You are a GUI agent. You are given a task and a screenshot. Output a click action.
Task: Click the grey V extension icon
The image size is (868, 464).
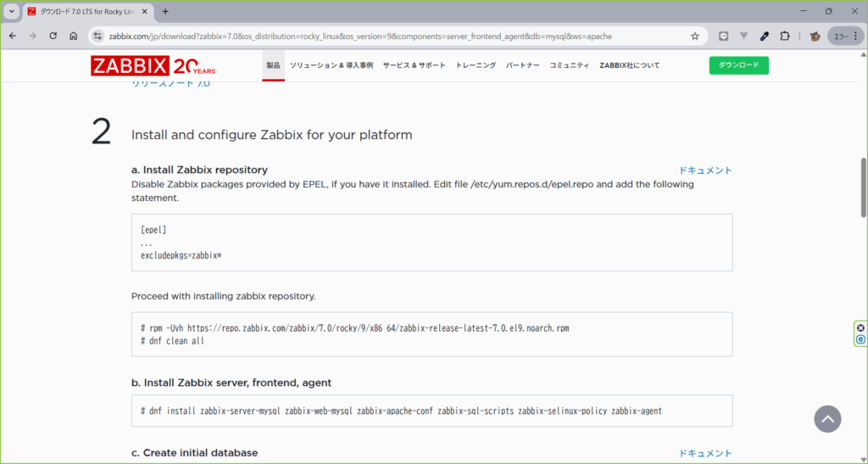point(744,36)
